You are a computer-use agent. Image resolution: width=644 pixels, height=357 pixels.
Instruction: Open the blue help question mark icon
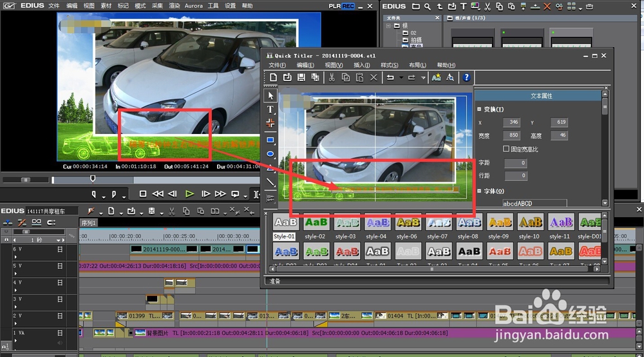point(466,77)
